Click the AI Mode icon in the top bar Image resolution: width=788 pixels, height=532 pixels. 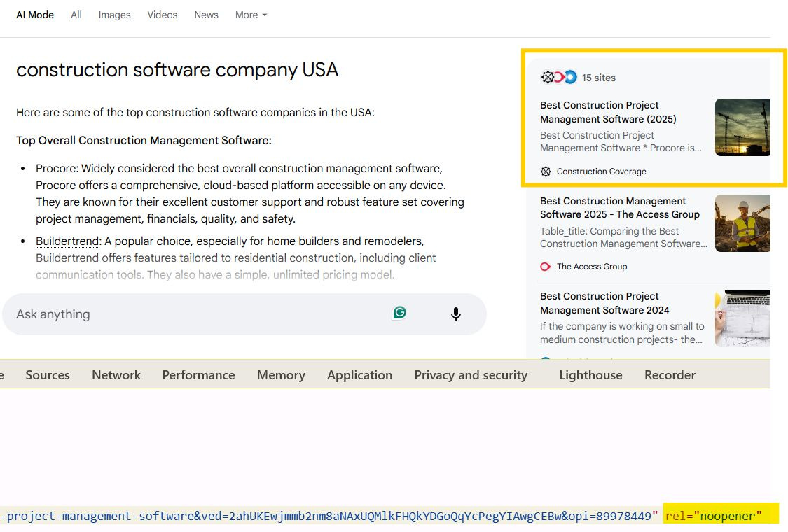point(34,14)
